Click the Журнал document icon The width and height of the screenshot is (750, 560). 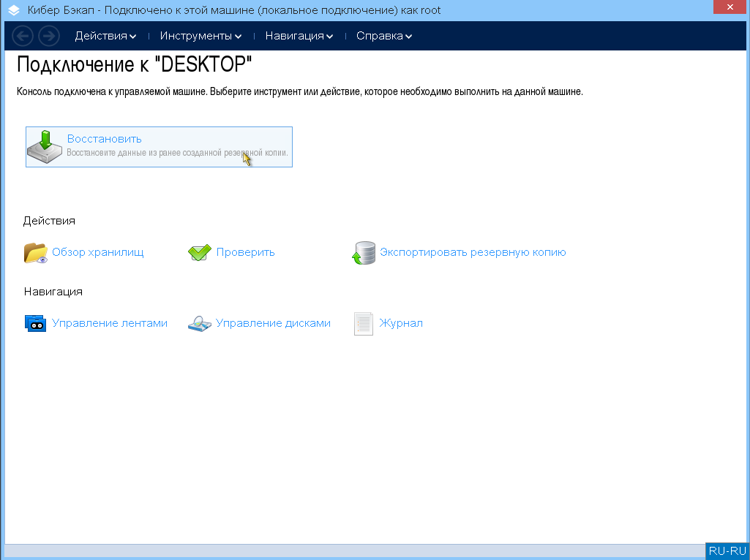[364, 323]
